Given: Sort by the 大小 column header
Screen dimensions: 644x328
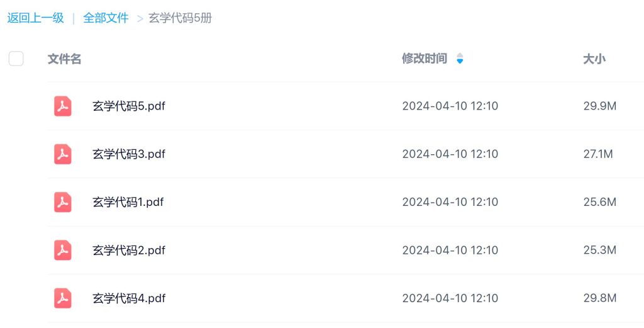Looking at the screenshot, I should (594, 59).
